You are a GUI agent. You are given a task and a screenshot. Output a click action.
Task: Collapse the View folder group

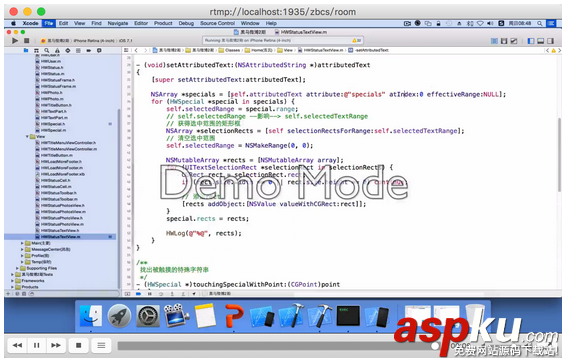27,137
